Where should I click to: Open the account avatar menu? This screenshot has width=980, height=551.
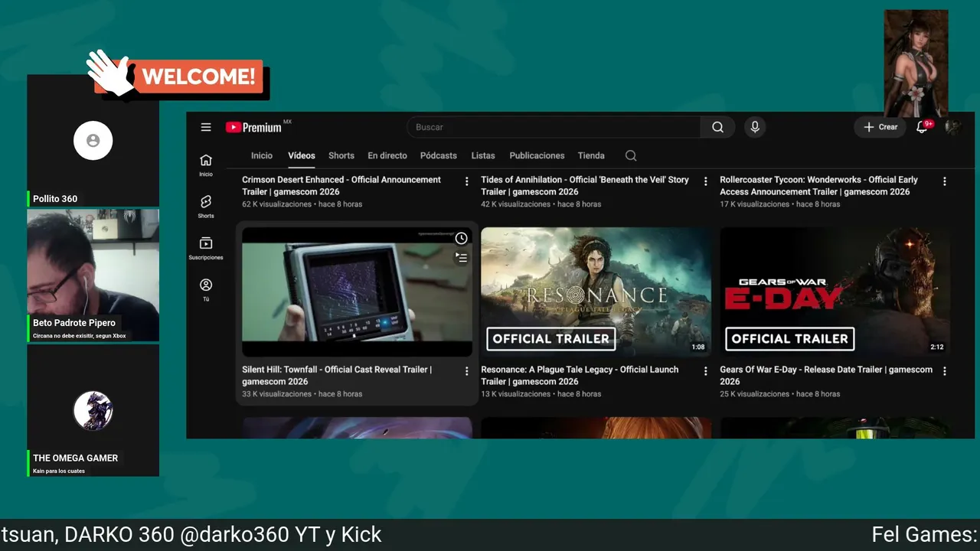953,127
